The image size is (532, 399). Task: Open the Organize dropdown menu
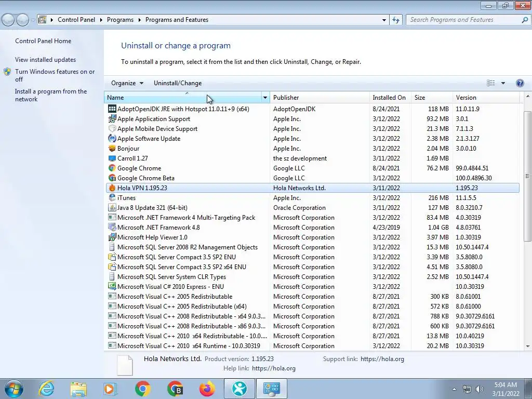tap(127, 83)
